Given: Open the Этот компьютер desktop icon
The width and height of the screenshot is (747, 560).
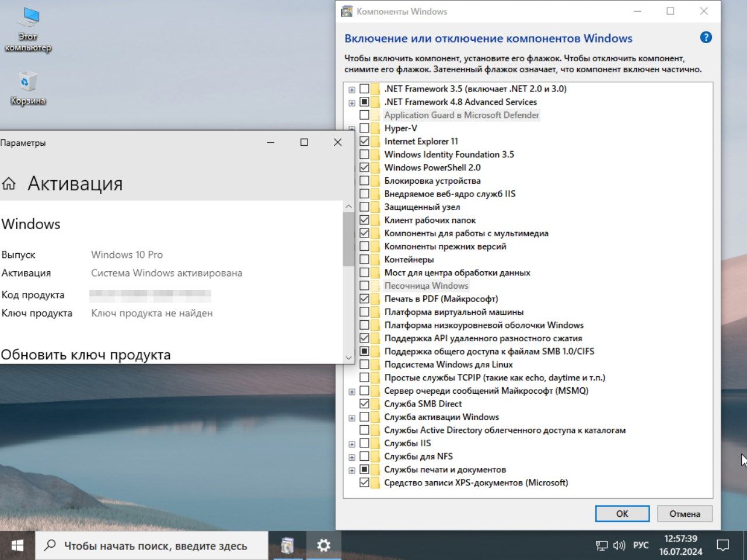Looking at the screenshot, I should tap(27, 30).
